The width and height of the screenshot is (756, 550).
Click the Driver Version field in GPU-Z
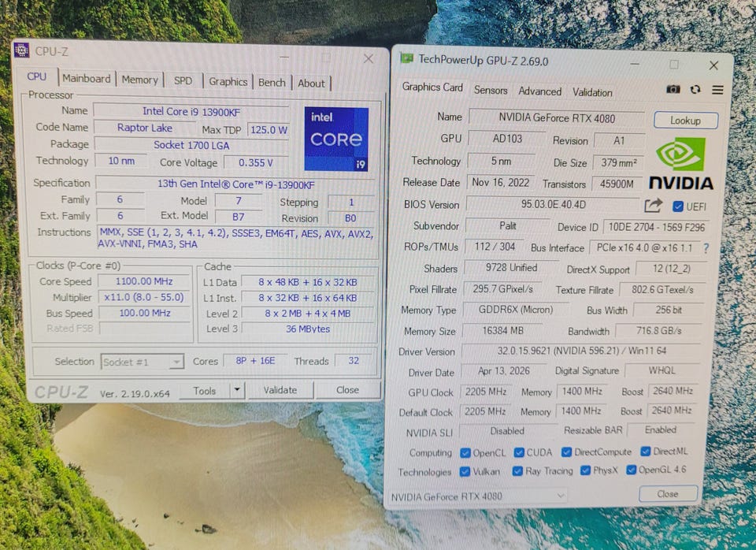click(581, 351)
